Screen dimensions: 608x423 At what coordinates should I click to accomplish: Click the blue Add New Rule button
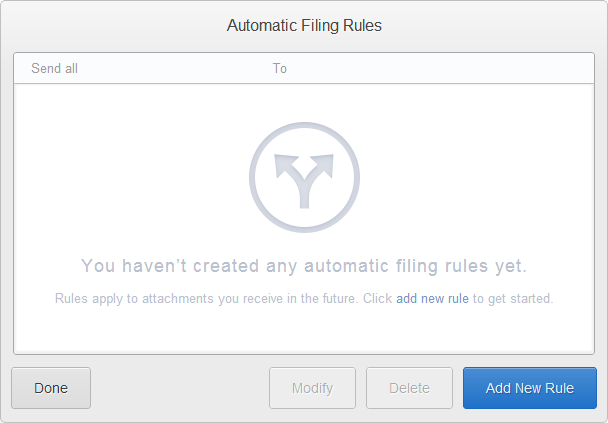[x=530, y=388]
